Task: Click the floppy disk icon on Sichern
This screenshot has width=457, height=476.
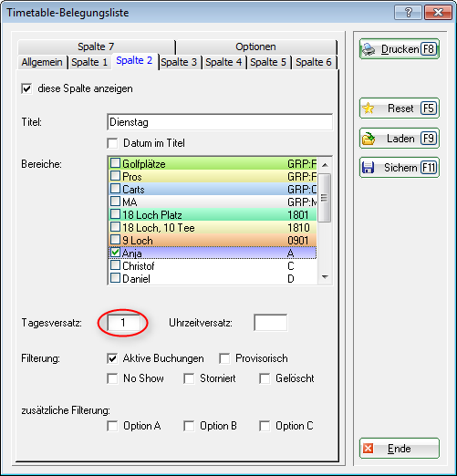Action: (x=369, y=168)
